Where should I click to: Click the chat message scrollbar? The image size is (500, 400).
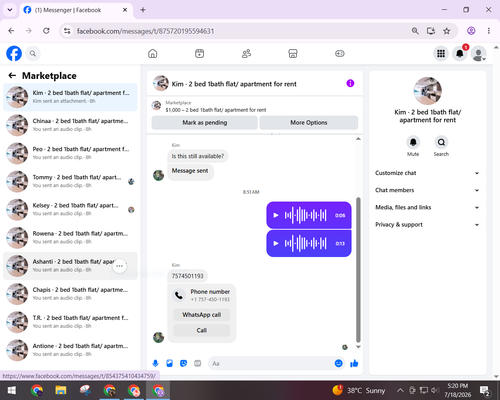coord(358,270)
